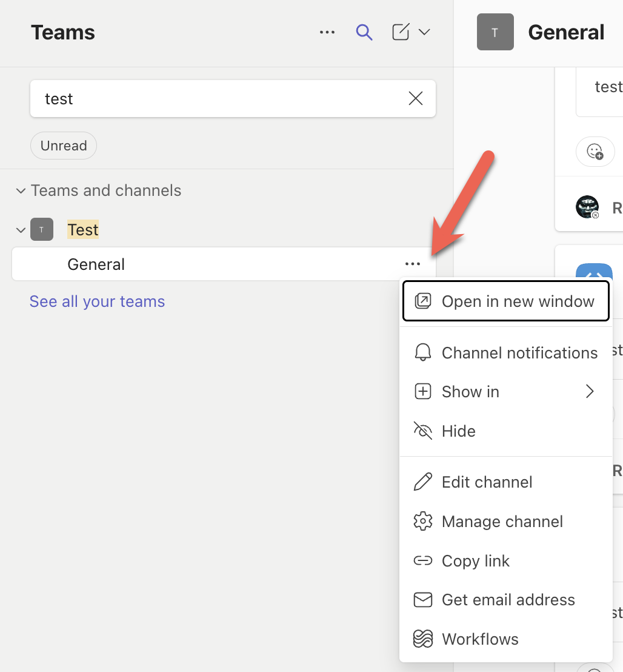Select the Test team name
Image resolution: width=623 pixels, height=672 pixels.
(x=83, y=230)
